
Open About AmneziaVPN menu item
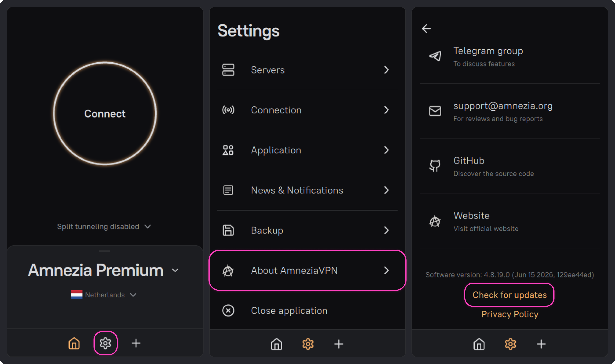[x=307, y=270]
